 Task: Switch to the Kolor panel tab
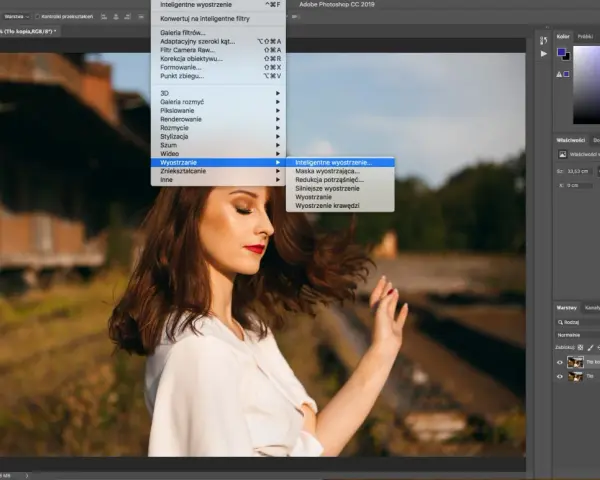coord(563,37)
